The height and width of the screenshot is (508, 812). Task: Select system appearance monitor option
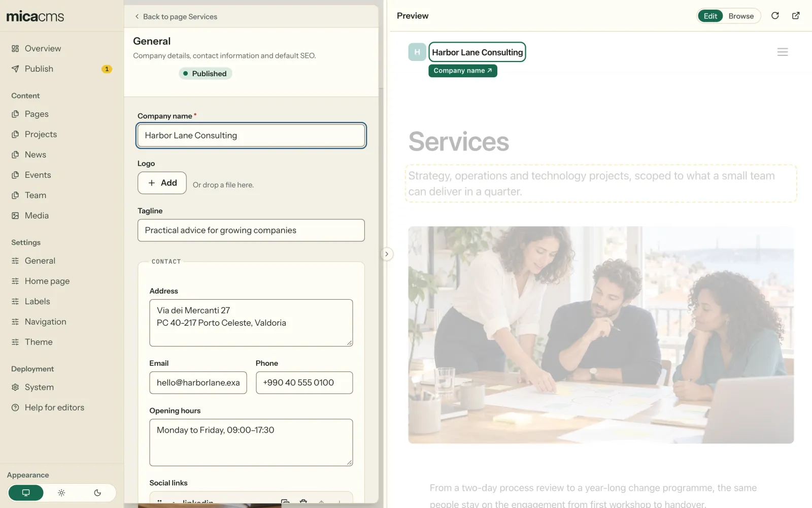coord(26,493)
